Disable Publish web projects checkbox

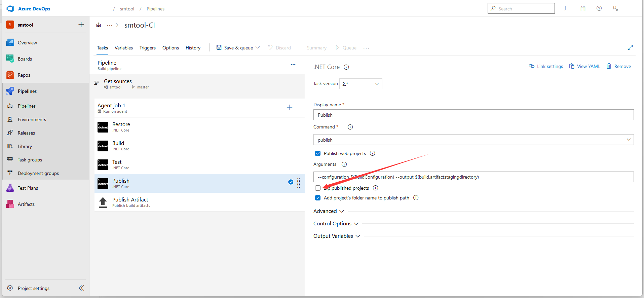click(x=318, y=153)
